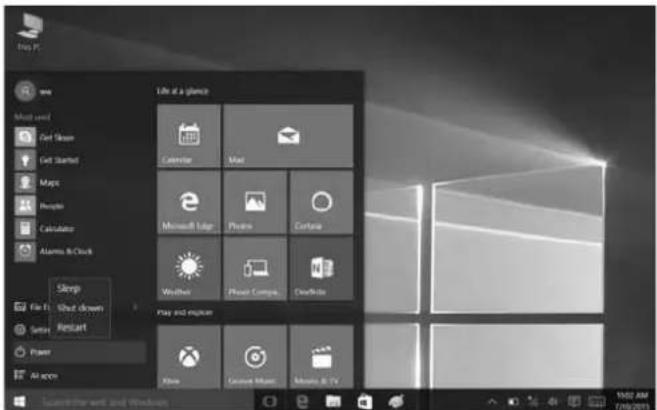Open the volume control in tray
Image resolution: width=657 pixels, height=410 pixels.
553,402
